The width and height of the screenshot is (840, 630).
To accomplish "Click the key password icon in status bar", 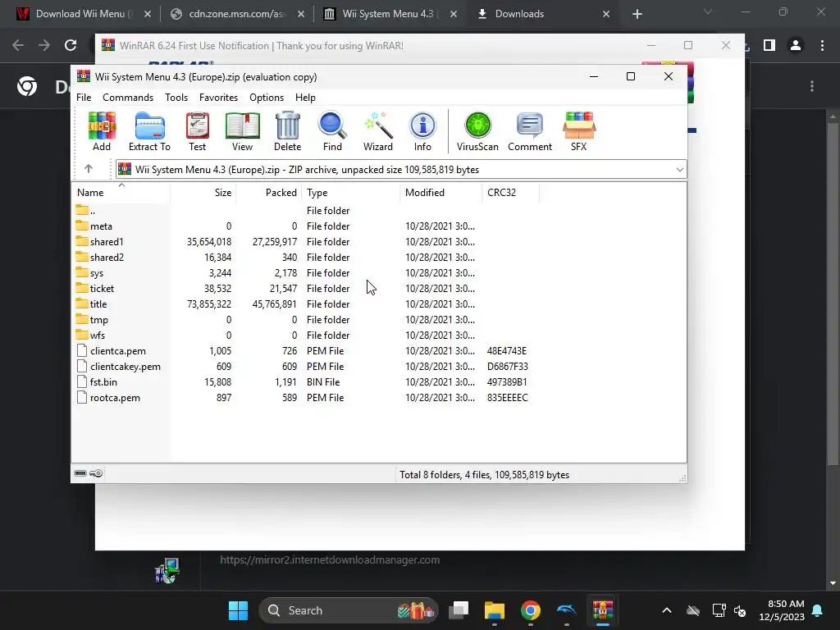I will pyautogui.click(x=96, y=473).
